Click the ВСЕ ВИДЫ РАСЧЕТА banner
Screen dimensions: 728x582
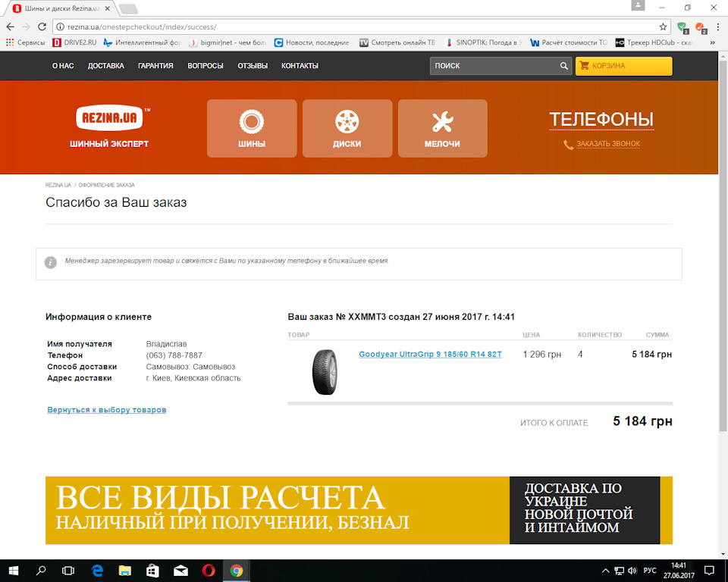[278, 510]
